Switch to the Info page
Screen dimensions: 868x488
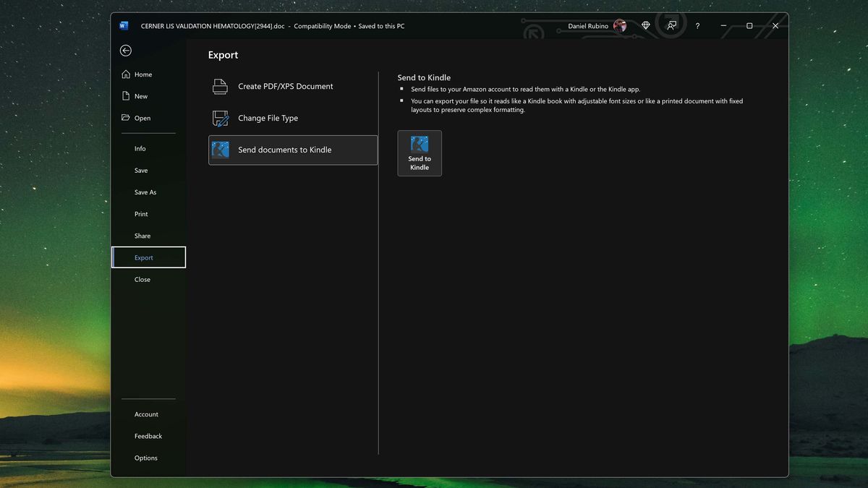pyautogui.click(x=140, y=148)
